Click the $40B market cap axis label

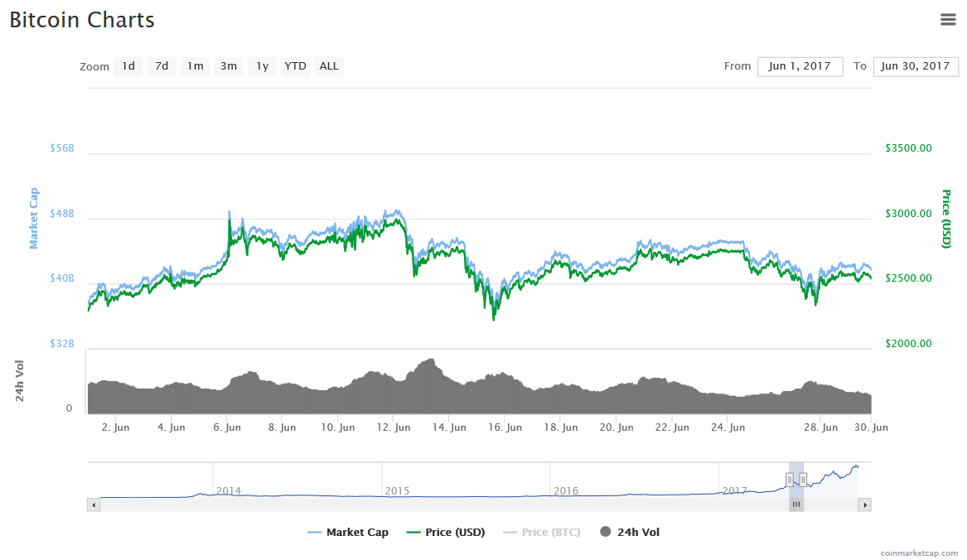pyautogui.click(x=61, y=278)
